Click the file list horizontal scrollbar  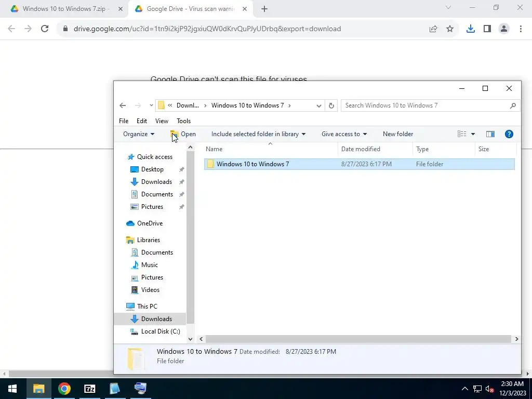pos(358,339)
